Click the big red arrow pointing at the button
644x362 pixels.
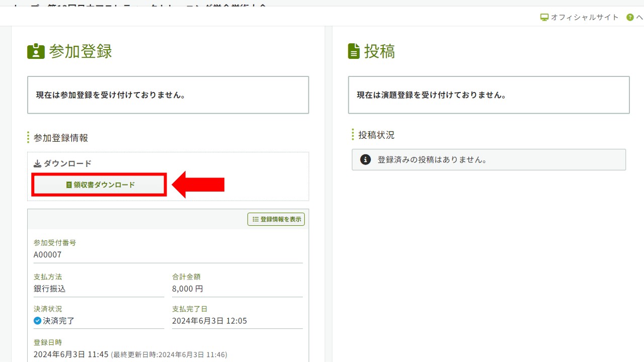(198, 185)
